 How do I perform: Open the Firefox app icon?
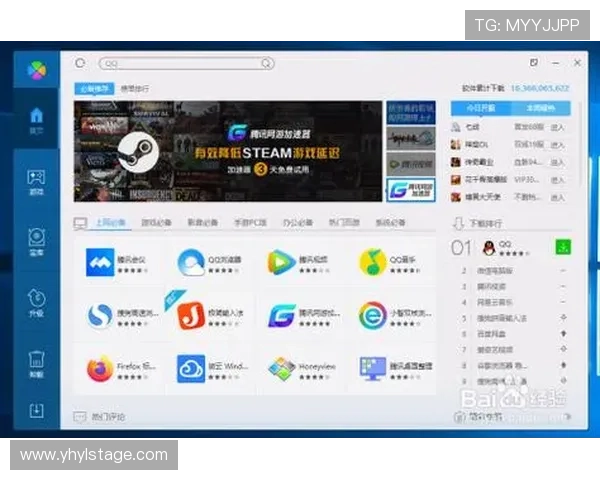[100, 369]
